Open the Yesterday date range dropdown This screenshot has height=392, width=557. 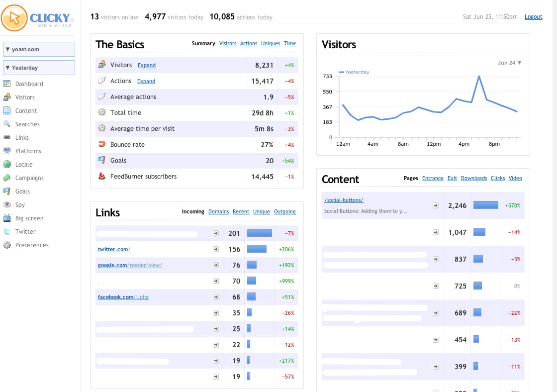[x=39, y=68]
